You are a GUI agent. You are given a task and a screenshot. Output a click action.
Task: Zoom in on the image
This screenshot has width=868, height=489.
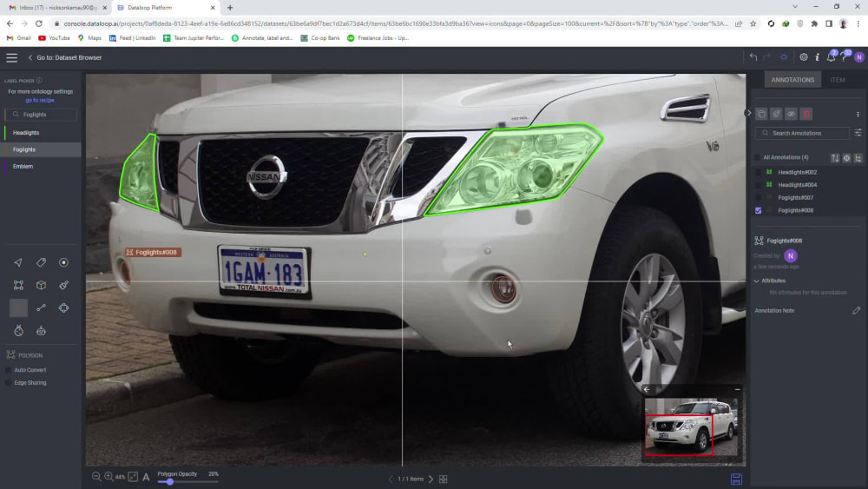108,476
